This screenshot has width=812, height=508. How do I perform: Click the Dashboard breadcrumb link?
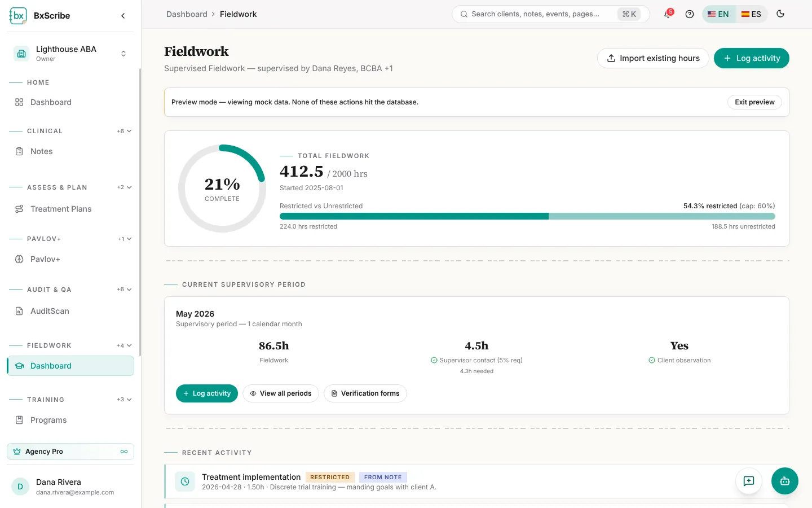pos(187,14)
